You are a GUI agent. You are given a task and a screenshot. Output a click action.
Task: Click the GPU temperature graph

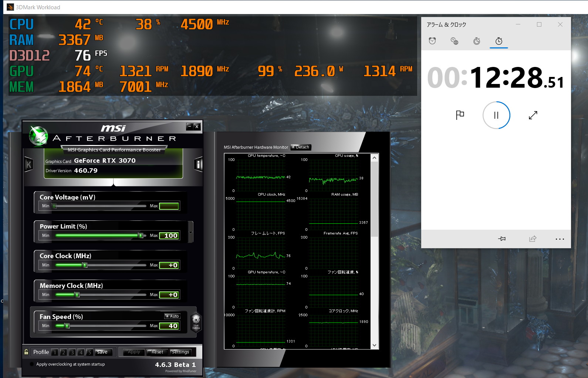coord(261,291)
